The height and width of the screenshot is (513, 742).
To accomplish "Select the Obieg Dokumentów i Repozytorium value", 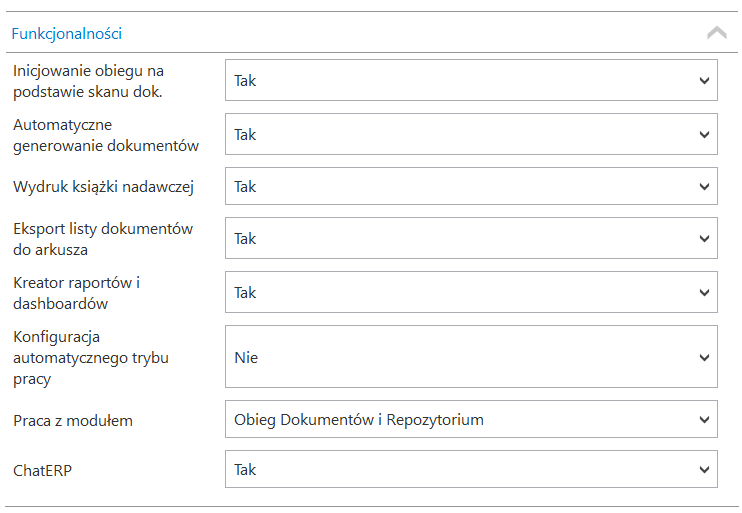I will [x=359, y=420].
